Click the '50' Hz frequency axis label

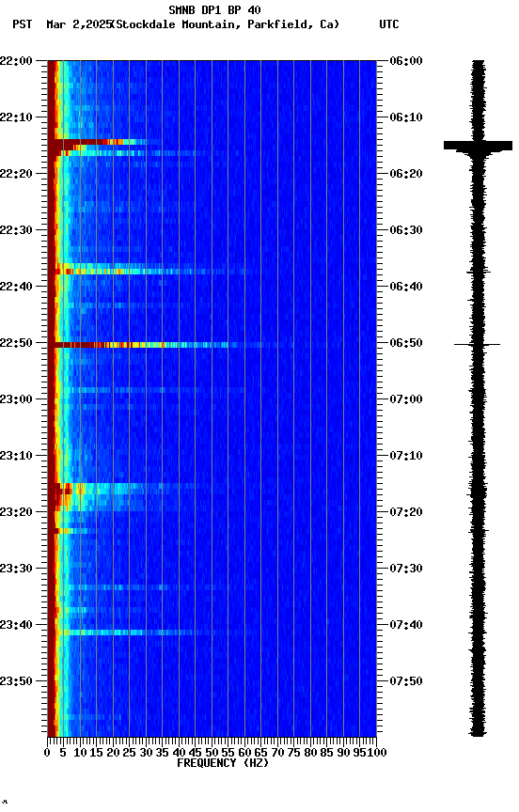(212, 753)
